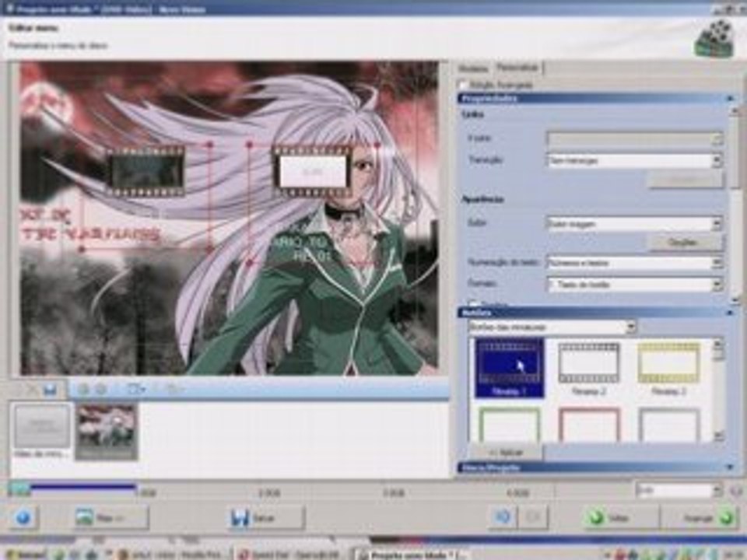The image size is (747, 560).
Task: Click the Nero Vision project taskbar button
Action: 412,555
